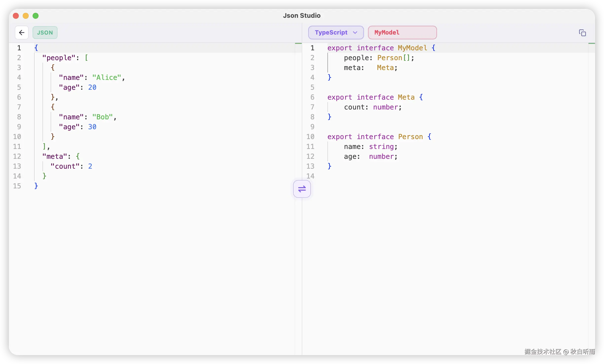Click the copy code icon
Image resolution: width=604 pixels, height=364 pixels.
583,32
